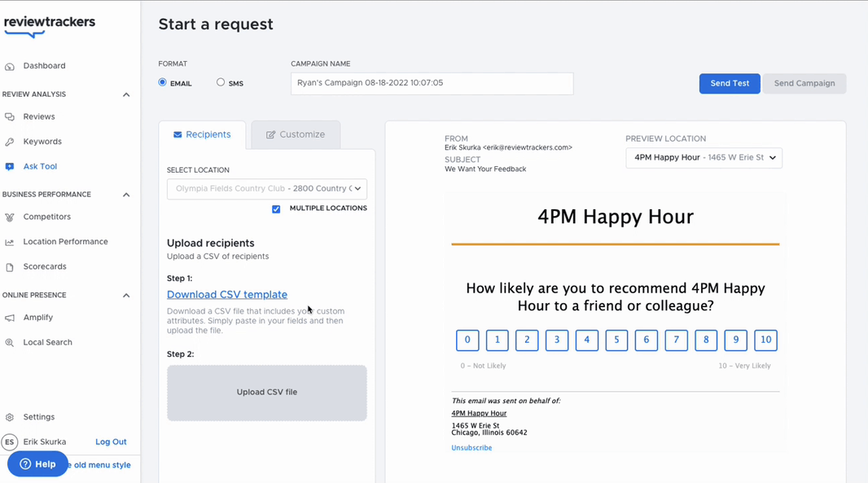Switch to the Recipients tab

pyautogui.click(x=202, y=134)
